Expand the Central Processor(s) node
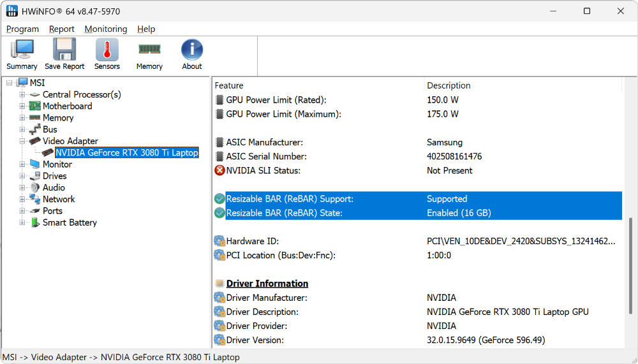Screen dimensions: 638x364 [x=22, y=95]
